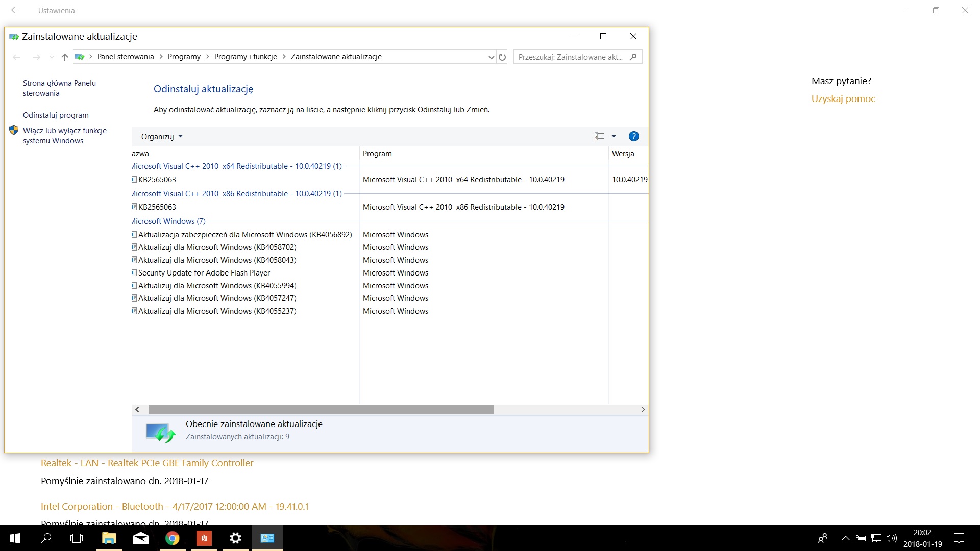Click the installed updates icon in details pane

pyautogui.click(x=161, y=433)
